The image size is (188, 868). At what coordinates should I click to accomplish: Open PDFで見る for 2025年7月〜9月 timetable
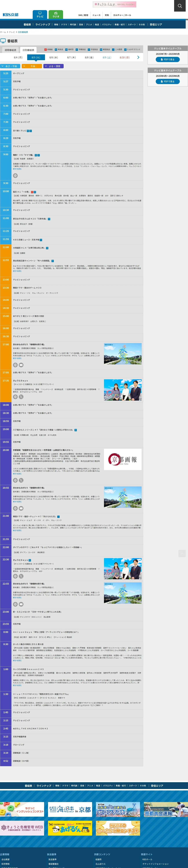click(x=167, y=59)
